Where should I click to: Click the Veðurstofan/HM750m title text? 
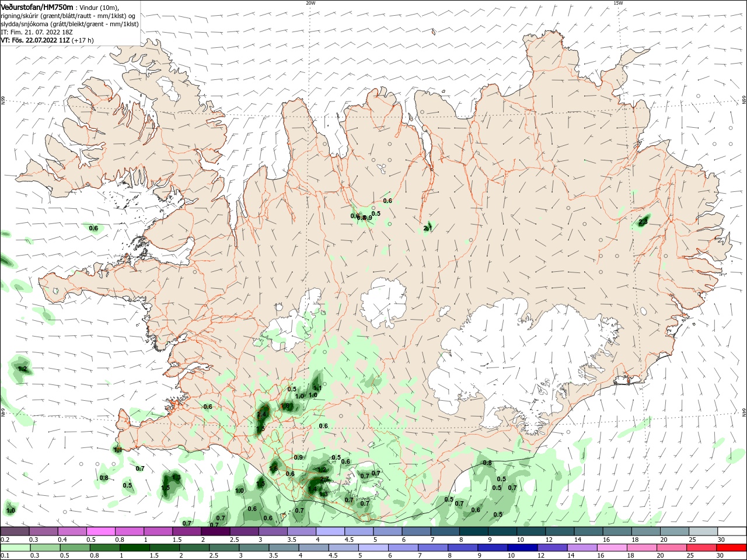[x=37, y=6]
